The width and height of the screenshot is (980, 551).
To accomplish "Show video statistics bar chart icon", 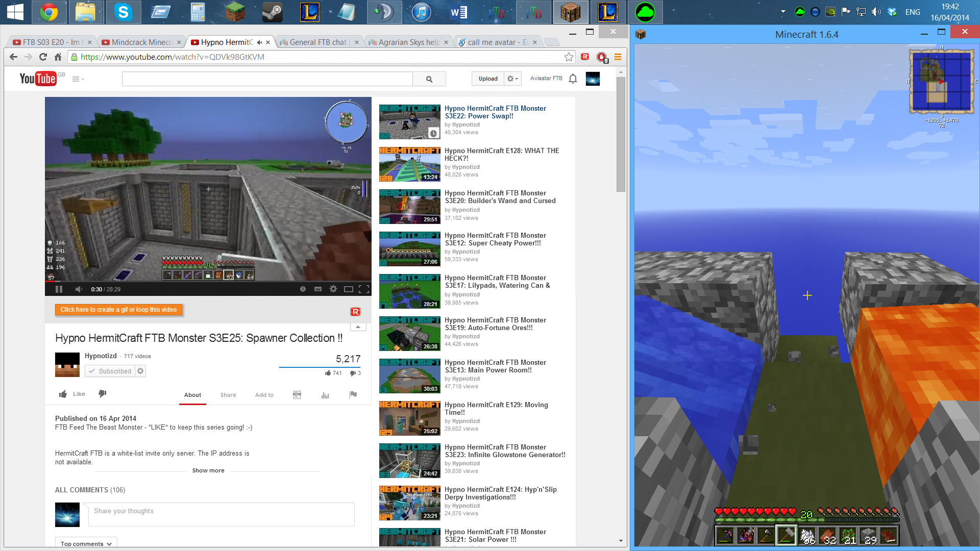I will [x=325, y=395].
